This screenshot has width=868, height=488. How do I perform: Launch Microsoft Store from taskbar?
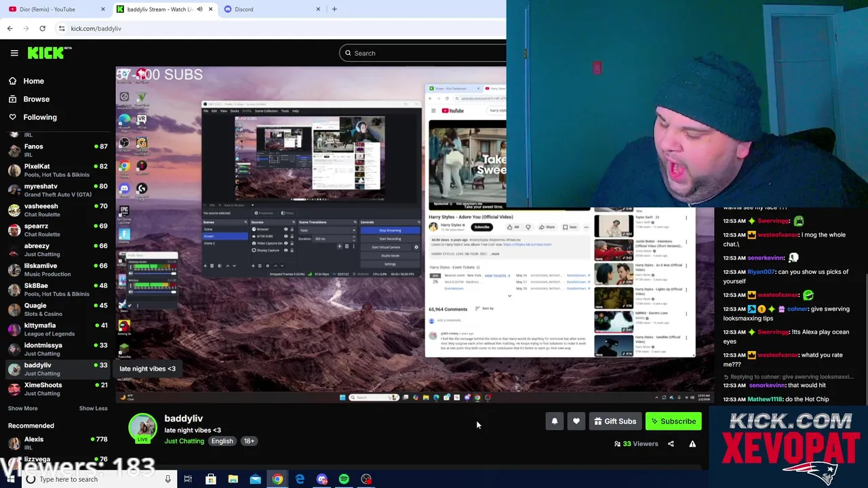click(211, 479)
